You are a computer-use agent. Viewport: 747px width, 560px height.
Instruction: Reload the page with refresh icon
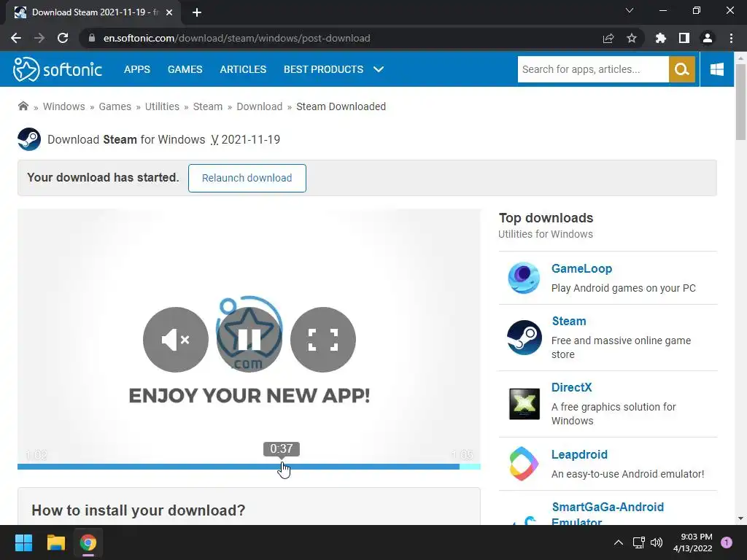point(63,38)
